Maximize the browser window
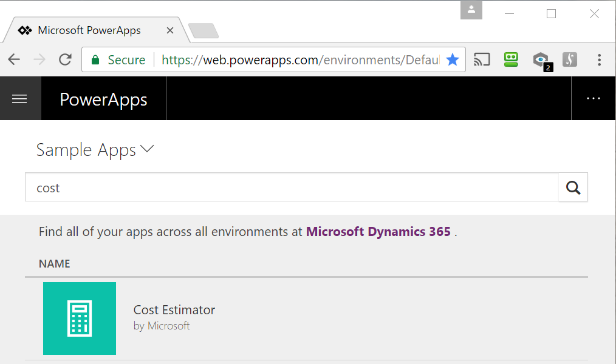This screenshot has width=616, height=364. click(x=551, y=14)
